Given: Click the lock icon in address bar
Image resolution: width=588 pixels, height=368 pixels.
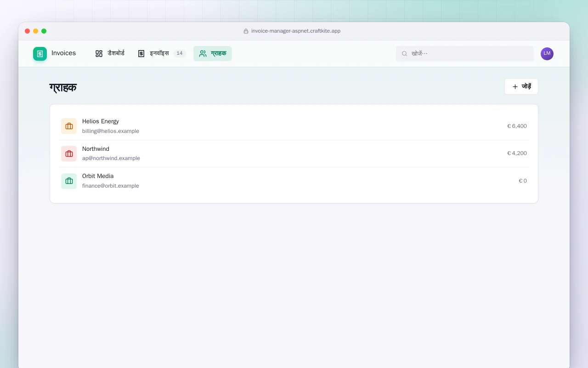Looking at the screenshot, I should (x=246, y=31).
